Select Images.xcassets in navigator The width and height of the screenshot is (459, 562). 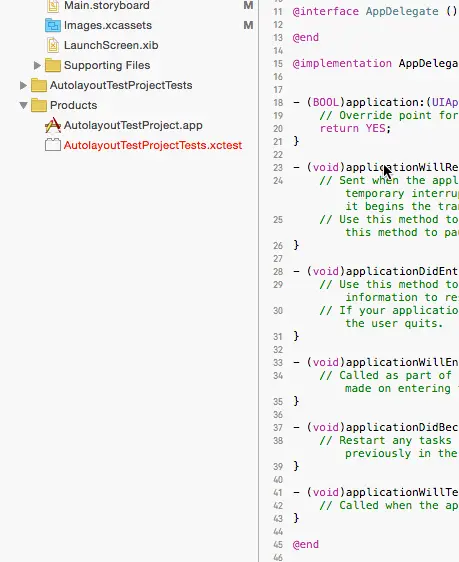[x=108, y=25]
